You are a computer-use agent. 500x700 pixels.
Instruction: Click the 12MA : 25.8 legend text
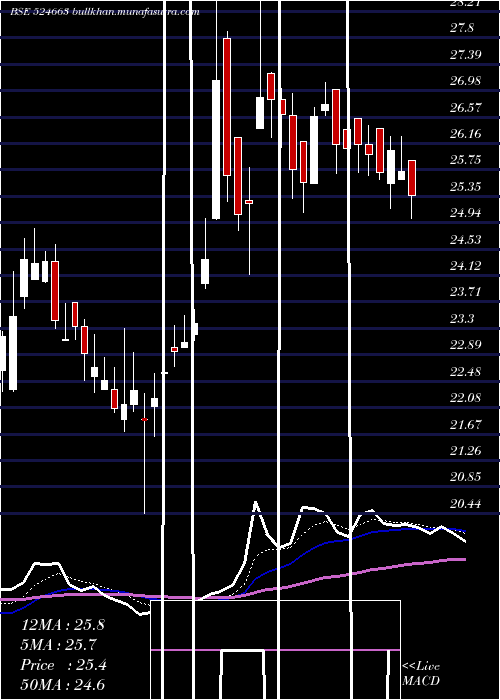click(x=62, y=625)
